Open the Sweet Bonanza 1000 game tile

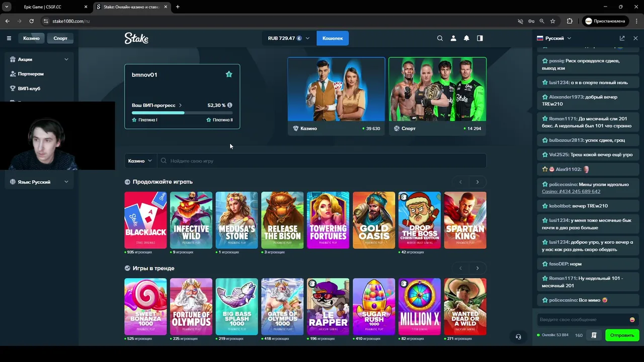(x=145, y=307)
